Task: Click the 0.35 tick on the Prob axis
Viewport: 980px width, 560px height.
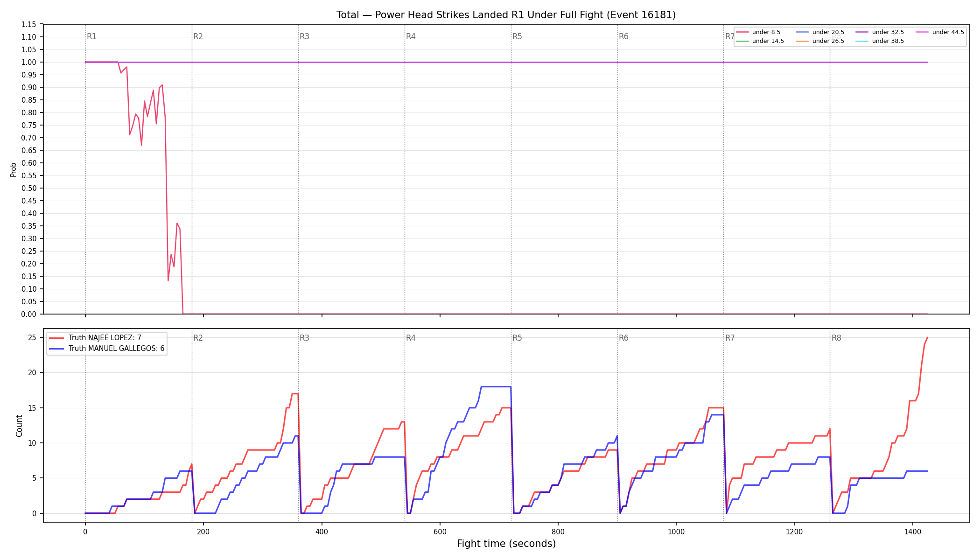Action: click(x=28, y=226)
